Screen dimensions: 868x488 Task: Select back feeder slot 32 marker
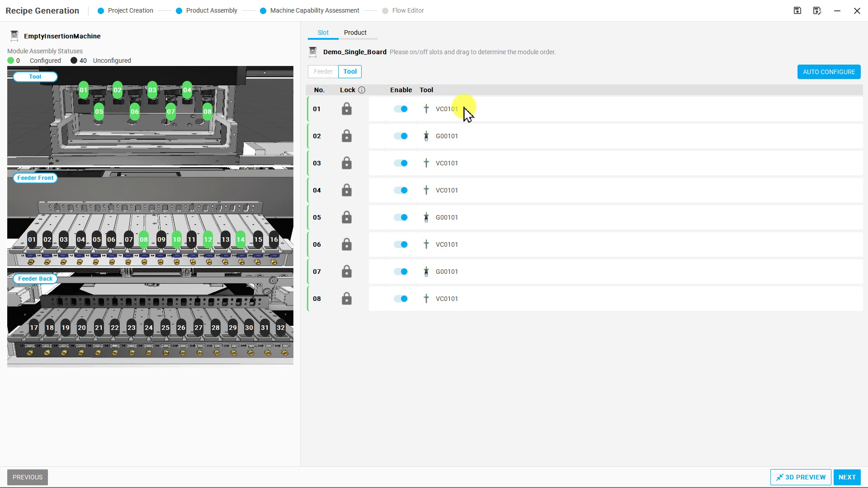coord(281,328)
